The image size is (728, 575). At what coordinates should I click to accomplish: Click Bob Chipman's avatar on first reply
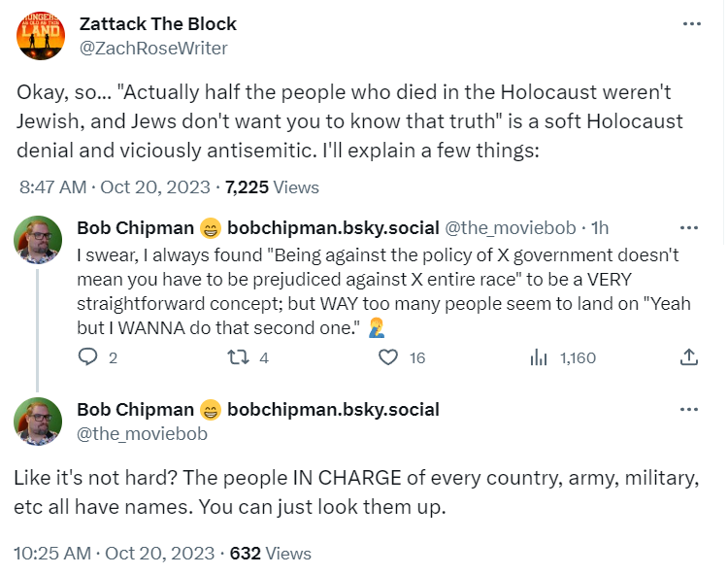[x=40, y=239]
